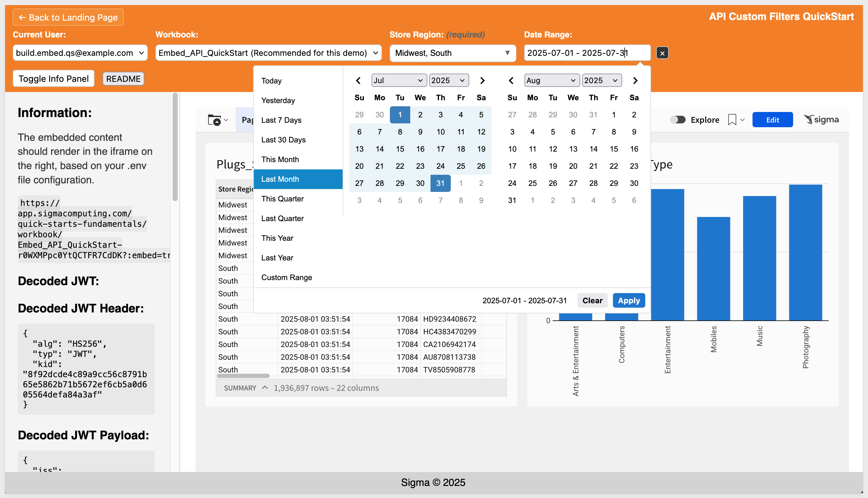The width and height of the screenshot is (868, 498).
Task: Click Back to Landing Page button
Action: coord(68,17)
